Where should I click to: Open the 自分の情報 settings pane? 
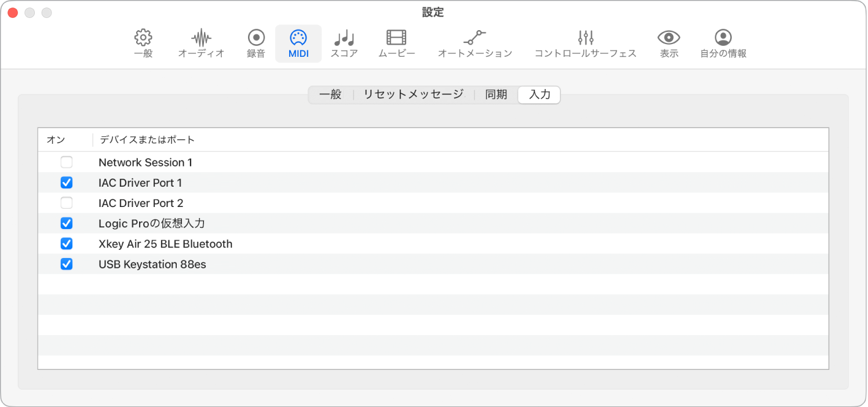tap(723, 43)
